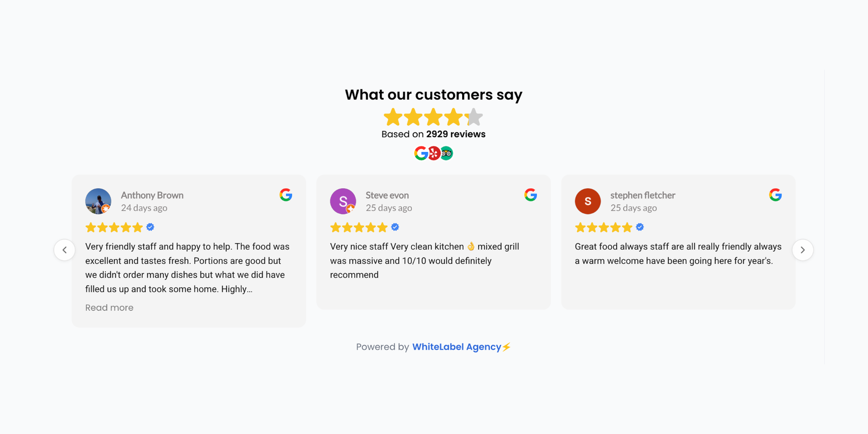Click the verified badge on Anthony Brown's review
The image size is (868, 434).
click(150, 227)
